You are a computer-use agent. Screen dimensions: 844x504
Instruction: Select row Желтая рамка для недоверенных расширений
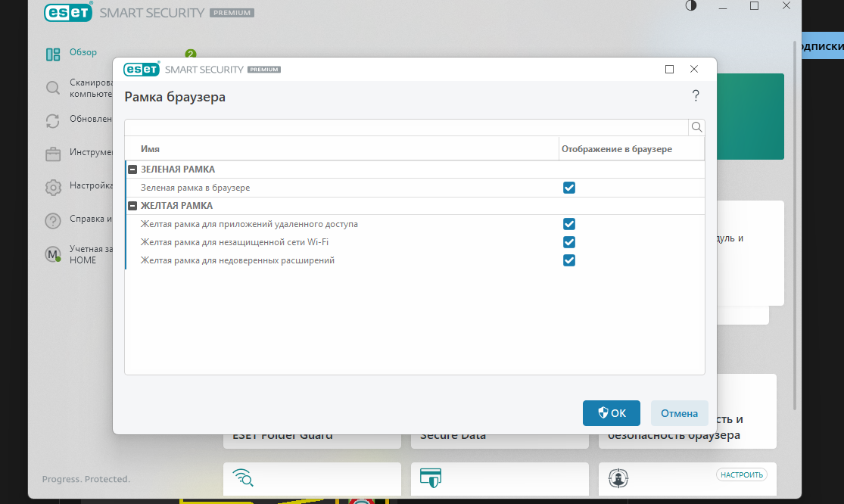415,261
